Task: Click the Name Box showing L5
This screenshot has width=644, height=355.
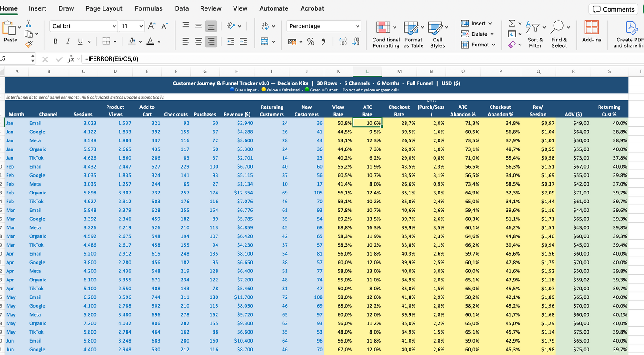Action: point(15,59)
